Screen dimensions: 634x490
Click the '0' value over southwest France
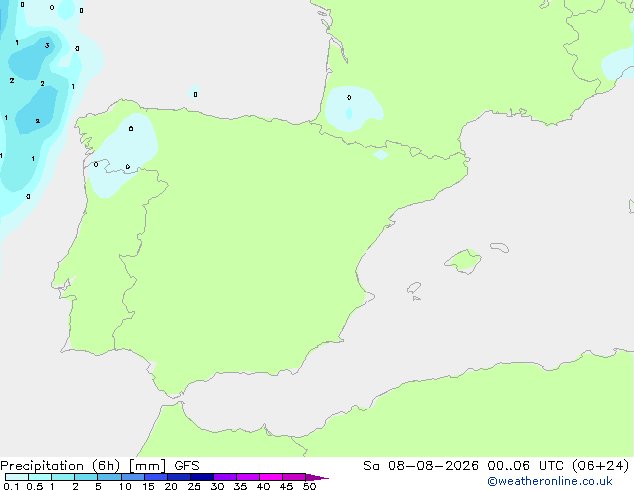pyautogui.click(x=349, y=97)
